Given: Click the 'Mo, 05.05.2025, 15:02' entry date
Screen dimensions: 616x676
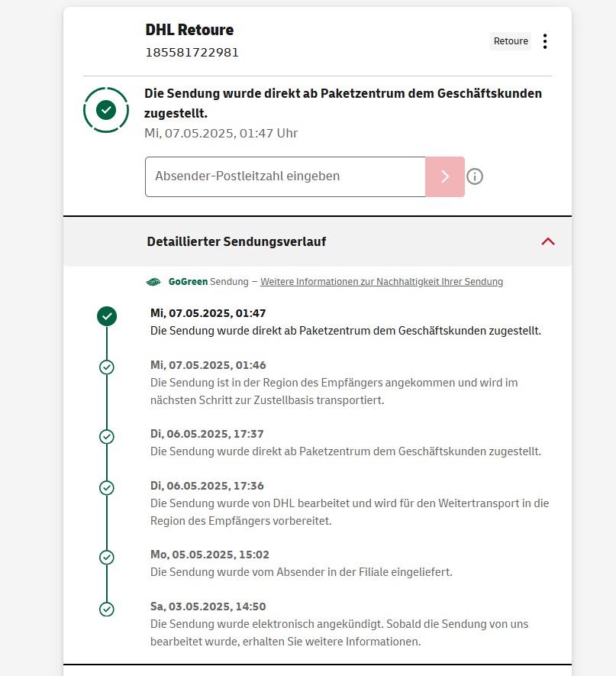Looking at the screenshot, I should 210,555.
